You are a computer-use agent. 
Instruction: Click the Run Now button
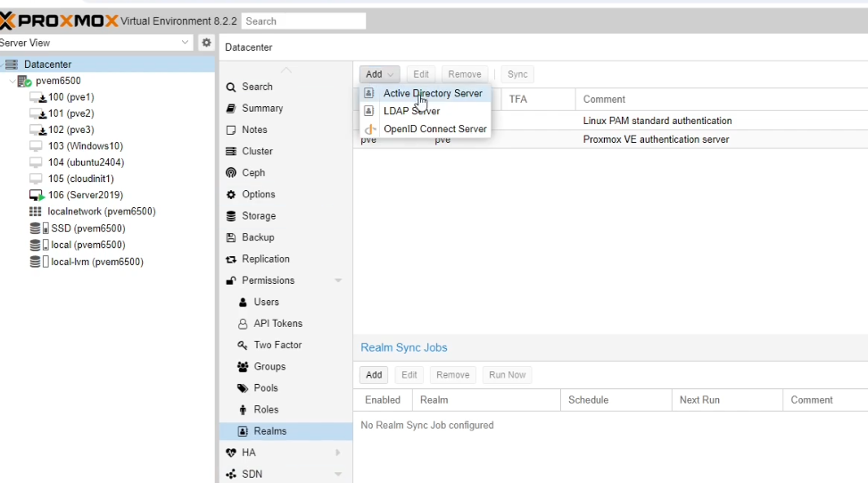tap(507, 375)
